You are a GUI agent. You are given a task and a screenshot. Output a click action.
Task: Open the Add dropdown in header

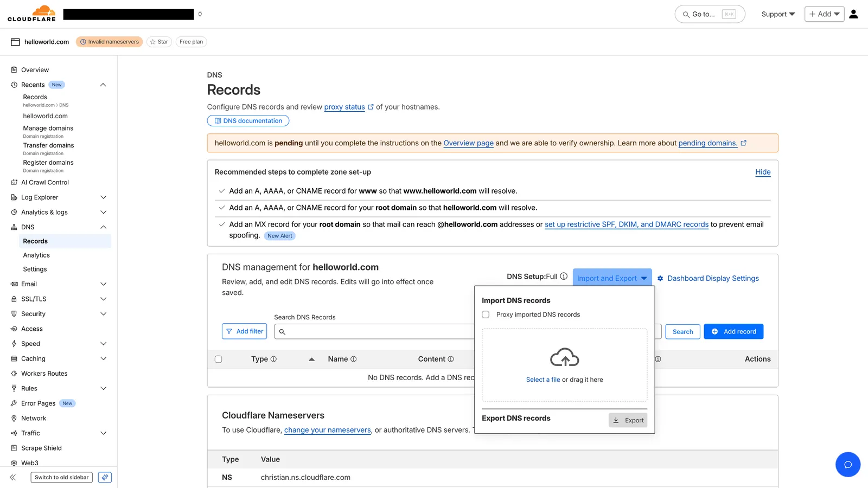click(x=824, y=14)
